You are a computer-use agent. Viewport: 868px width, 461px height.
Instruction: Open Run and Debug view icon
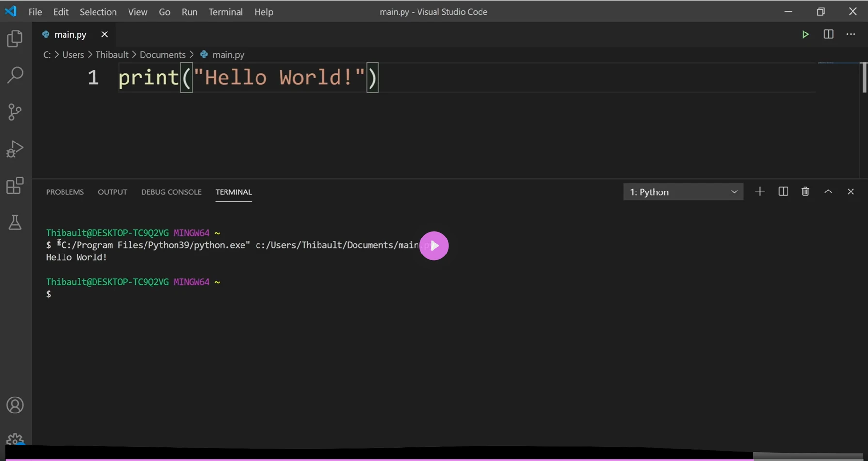15,149
